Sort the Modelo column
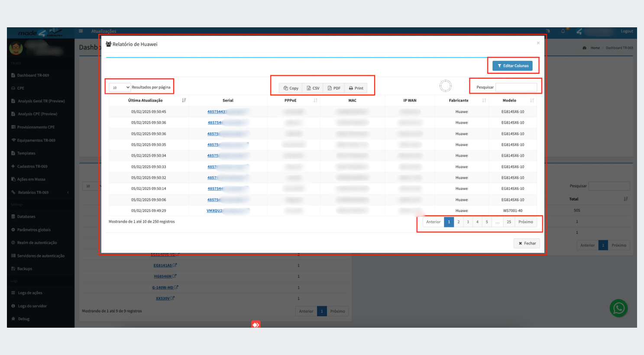Screen dimensions: 644x355 pyautogui.click(x=532, y=101)
